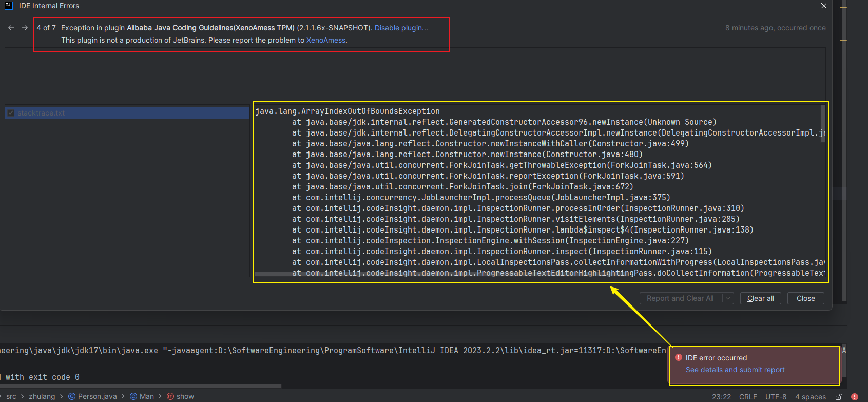Click the '8 minutes ago, occurred once' text

click(776, 28)
